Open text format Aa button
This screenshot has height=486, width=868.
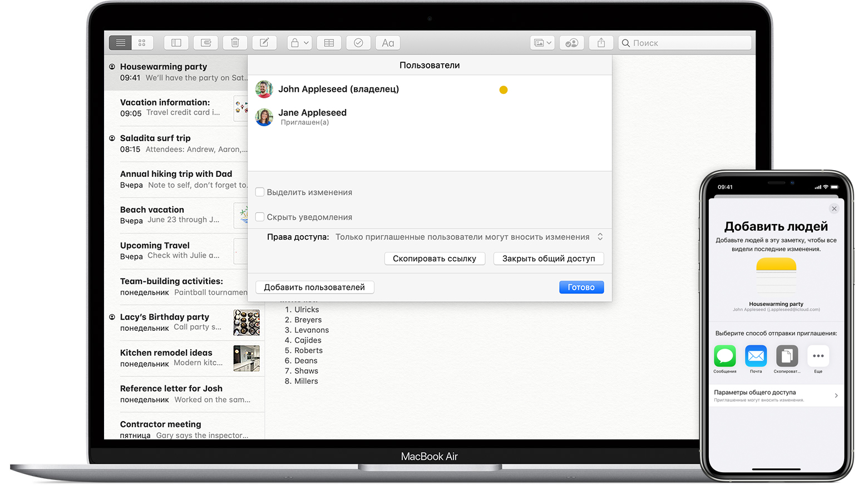pos(388,43)
